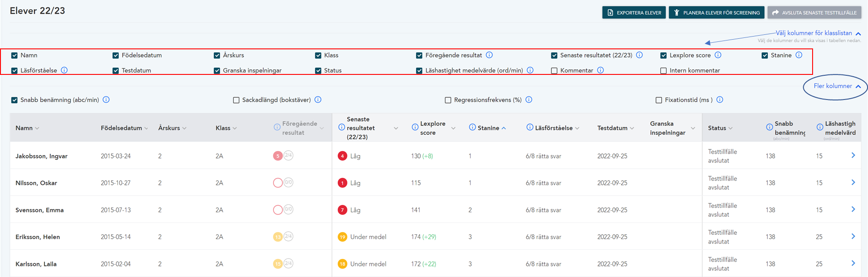Enable the Intern kommentar checkbox
The image size is (868, 277).
(x=664, y=70)
